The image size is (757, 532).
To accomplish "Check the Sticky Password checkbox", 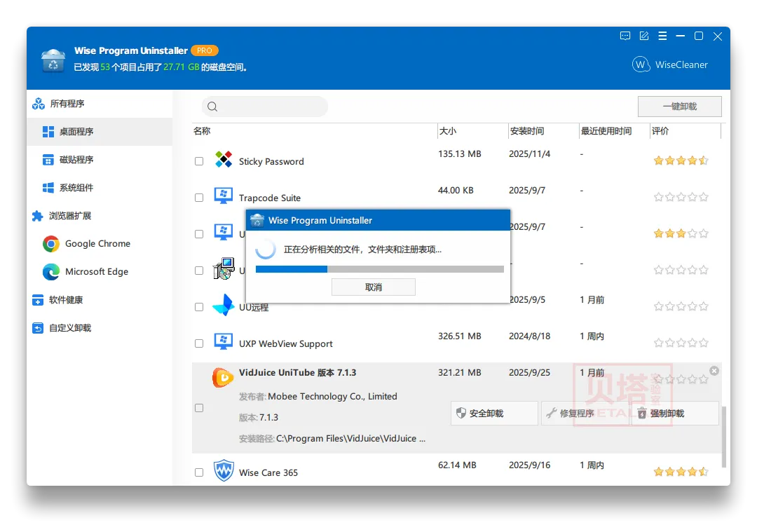I will [x=199, y=161].
